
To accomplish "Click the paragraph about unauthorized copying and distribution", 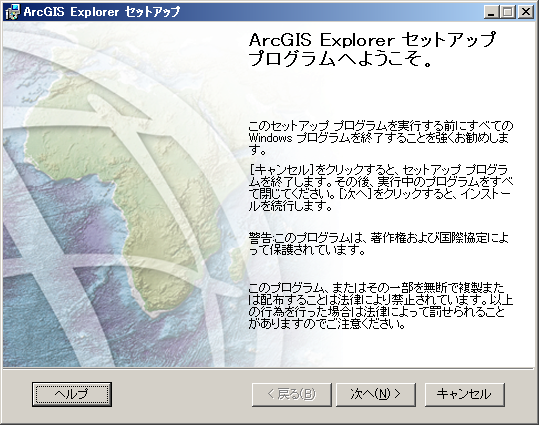I will [381, 306].
